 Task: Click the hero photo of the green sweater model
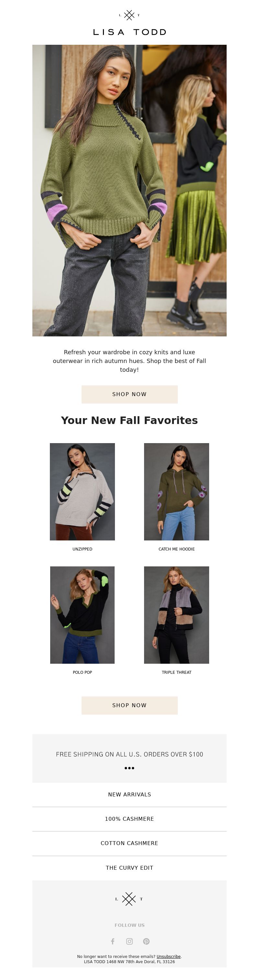tap(129, 191)
